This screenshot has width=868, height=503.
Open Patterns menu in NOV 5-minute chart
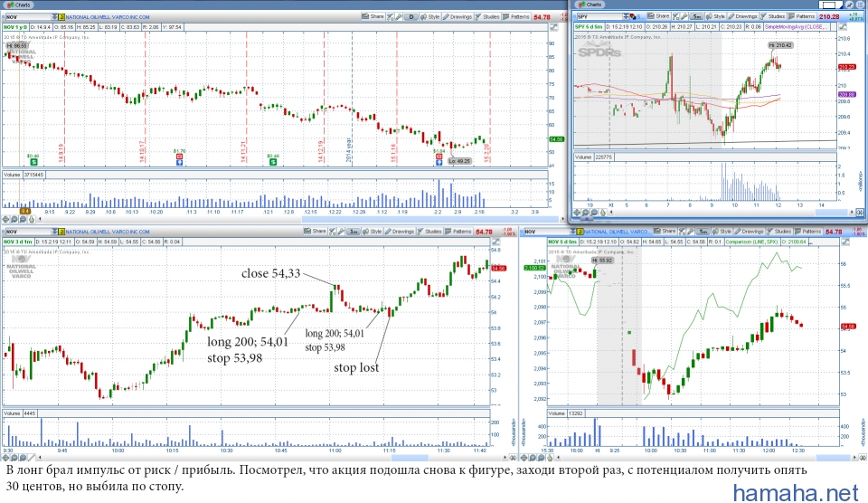[x=807, y=231]
